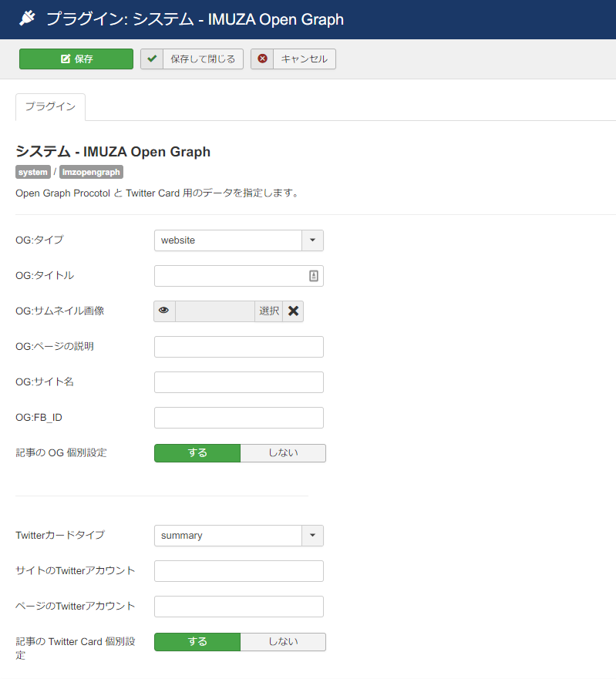Viewport: 616px width, 679px height.
Task: Set 記事の Twitter Card 個別設定 to しない
Action: [x=283, y=642]
